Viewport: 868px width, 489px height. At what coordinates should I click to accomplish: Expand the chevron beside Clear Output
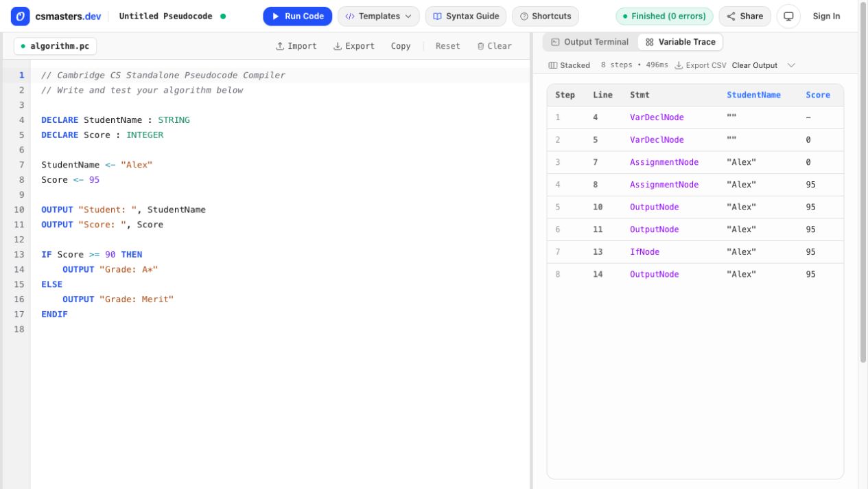(791, 65)
